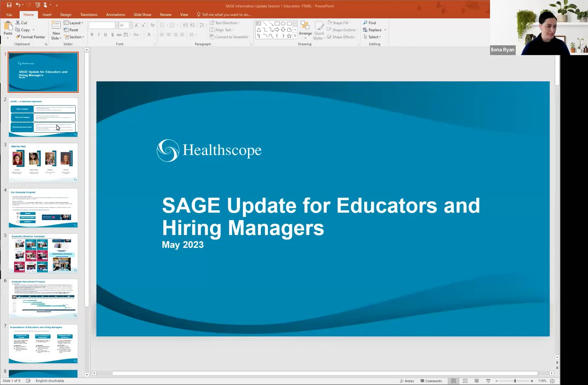The height and width of the screenshot is (385, 588).
Task: Apply center text alignment
Action: point(168,35)
